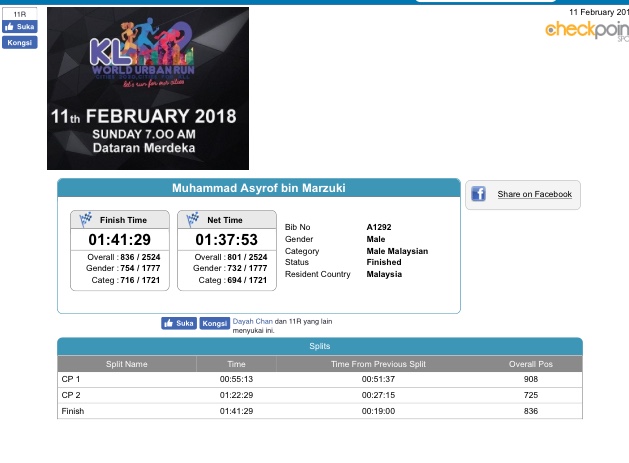Image resolution: width=629 pixels, height=463 pixels.
Task: Click the CP 1 previous split time 00:51:37
Action: (378, 379)
